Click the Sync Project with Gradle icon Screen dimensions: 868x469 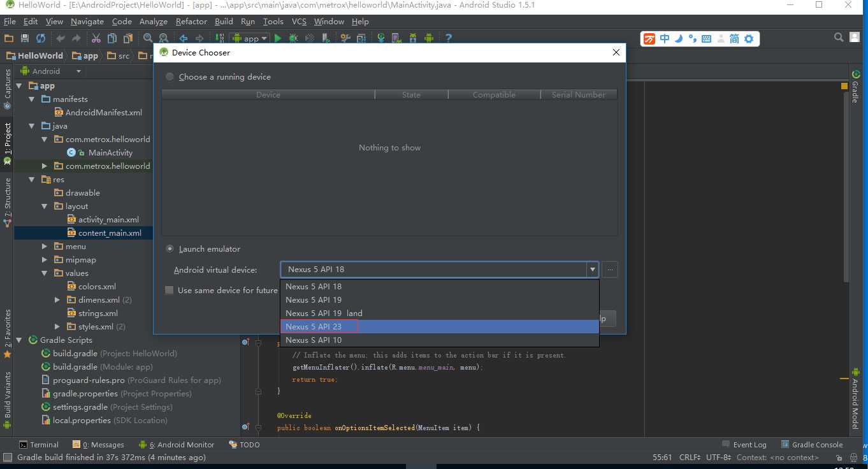point(381,38)
